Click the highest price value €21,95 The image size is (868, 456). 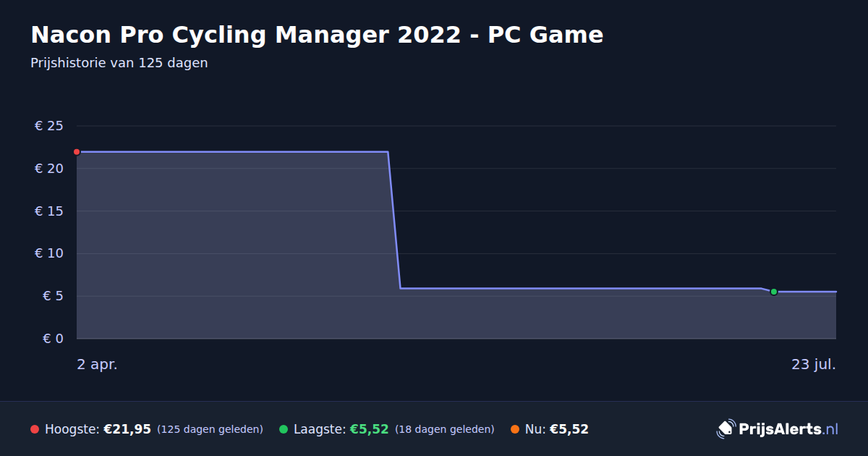tap(127, 429)
